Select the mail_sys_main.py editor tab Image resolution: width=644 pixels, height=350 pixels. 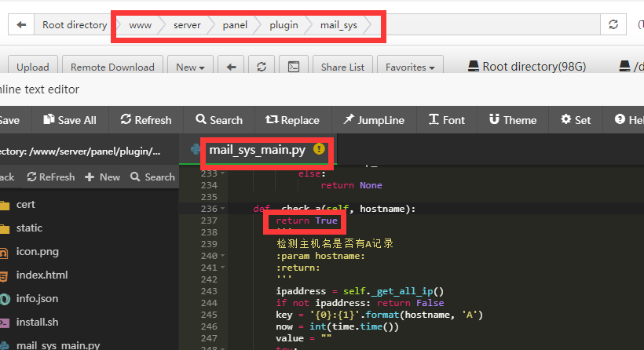pyautogui.click(x=257, y=149)
